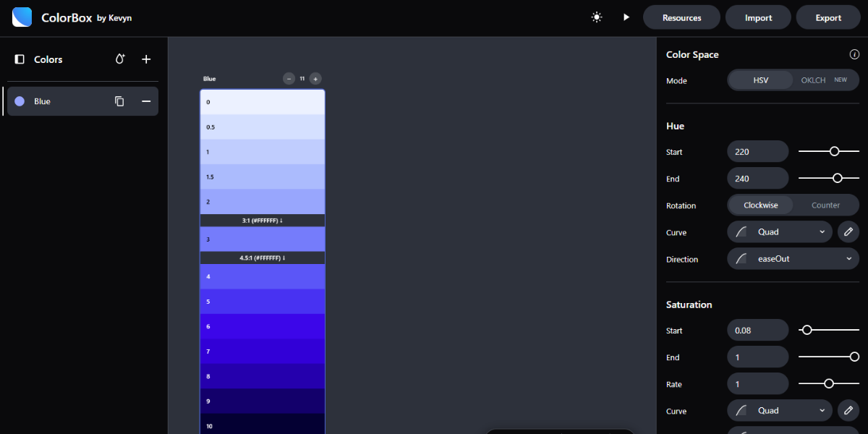The height and width of the screenshot is (434, 868).
Task: Add a new color with plus icon
Action: (x=146, y=59)
